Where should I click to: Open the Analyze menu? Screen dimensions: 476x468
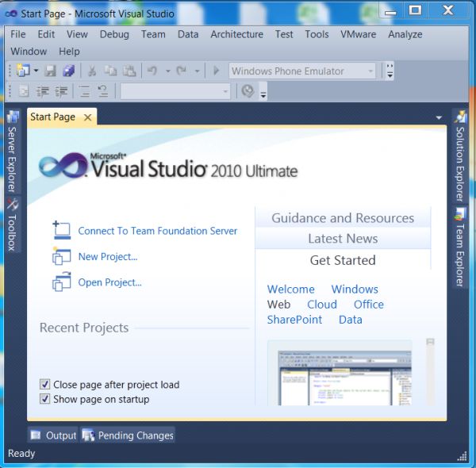tap(405, 34)
